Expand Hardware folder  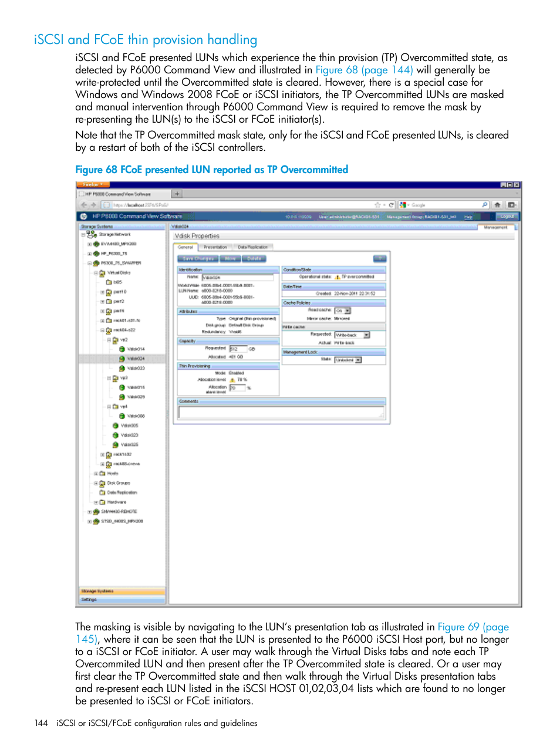pyautogui.click(x=96, y=502)
